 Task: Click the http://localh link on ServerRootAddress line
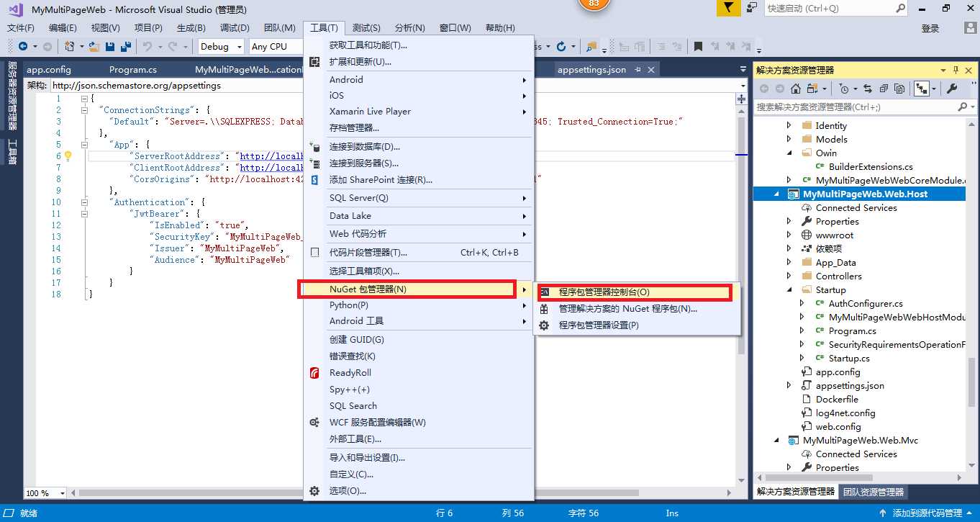click(x=272, y=156)
